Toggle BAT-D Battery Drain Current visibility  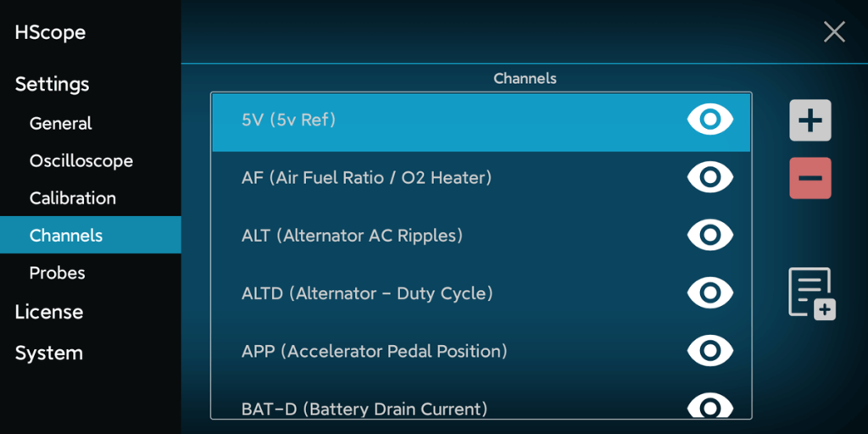pyautogui.click(x=709, y=406)
